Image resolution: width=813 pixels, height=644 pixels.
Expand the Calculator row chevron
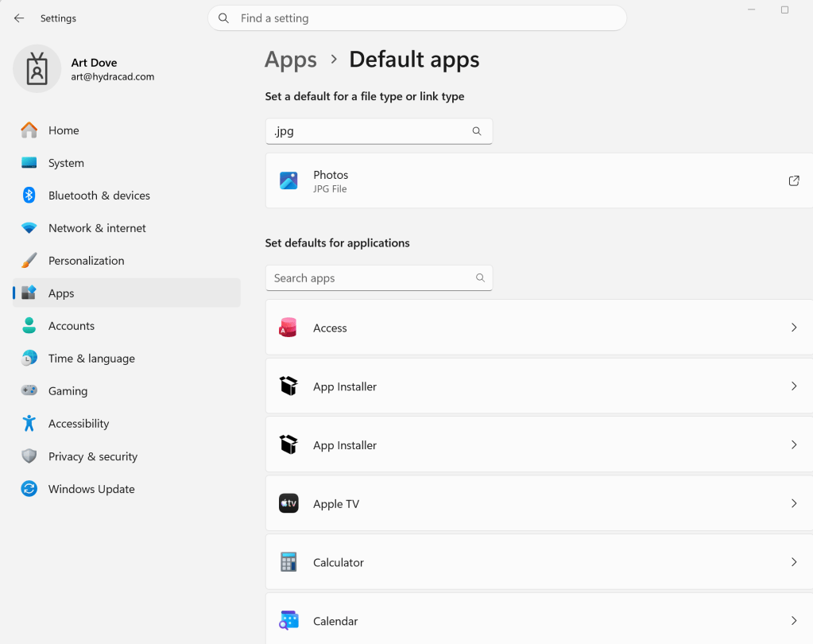pyautogui.click(x=794, y=561)
